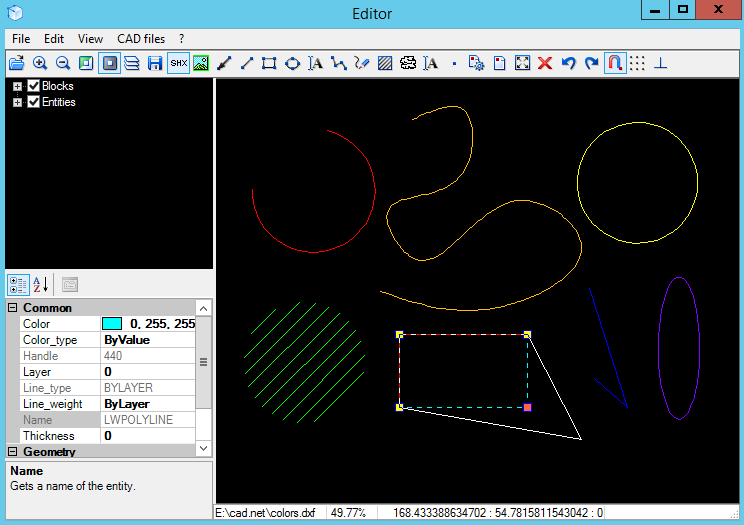Click the property pages icon
The width and height of the screenshot is (744, 525).
(x=70, y=285)
